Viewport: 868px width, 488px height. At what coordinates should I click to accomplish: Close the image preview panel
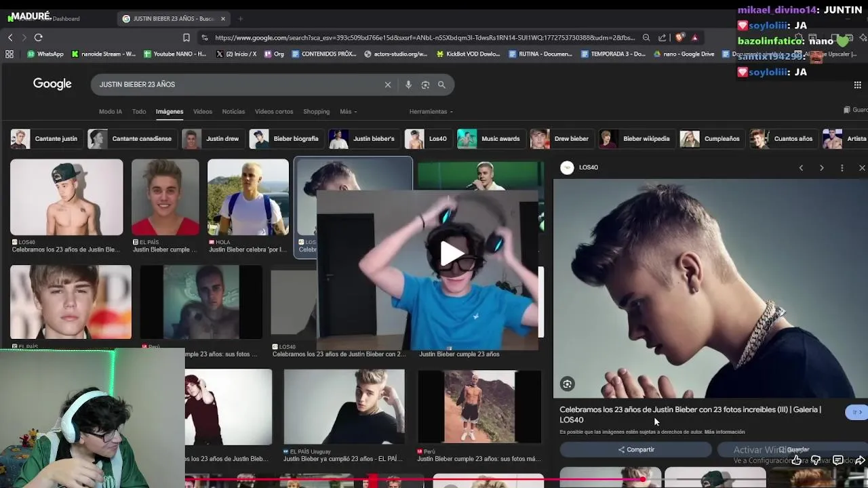point(862,167)
